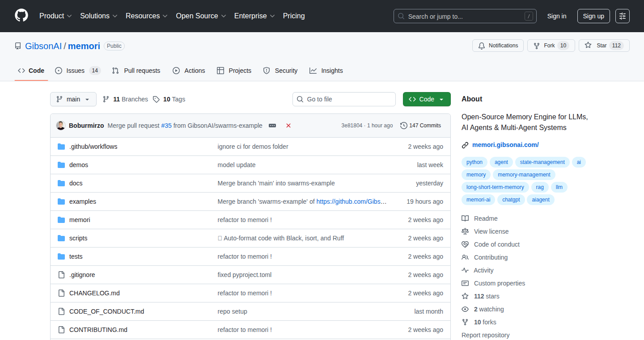Open the Solutions dropdown menu

click(99, 16)
